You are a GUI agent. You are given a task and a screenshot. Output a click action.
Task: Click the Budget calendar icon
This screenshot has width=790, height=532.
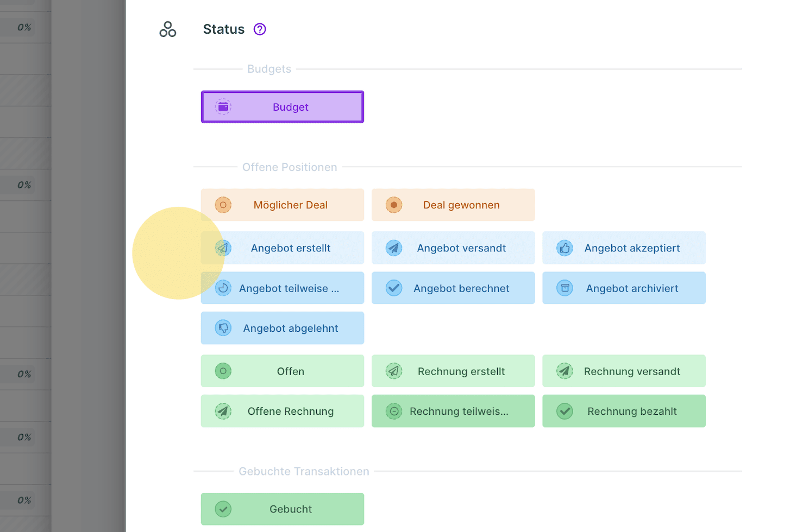pyautogui.click(x=223, y=107)
